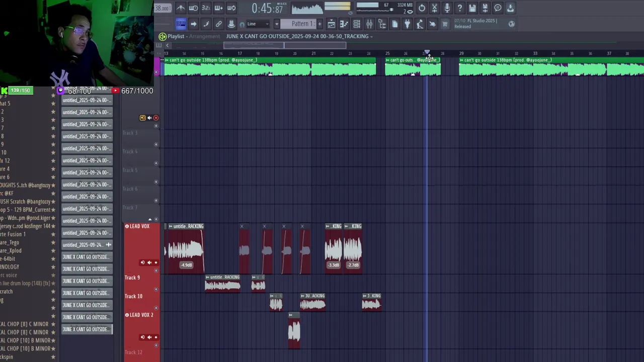This screenshot has width=644, height=362.
Task: Open the pattern selector arrow
Action: click(276, 24)
